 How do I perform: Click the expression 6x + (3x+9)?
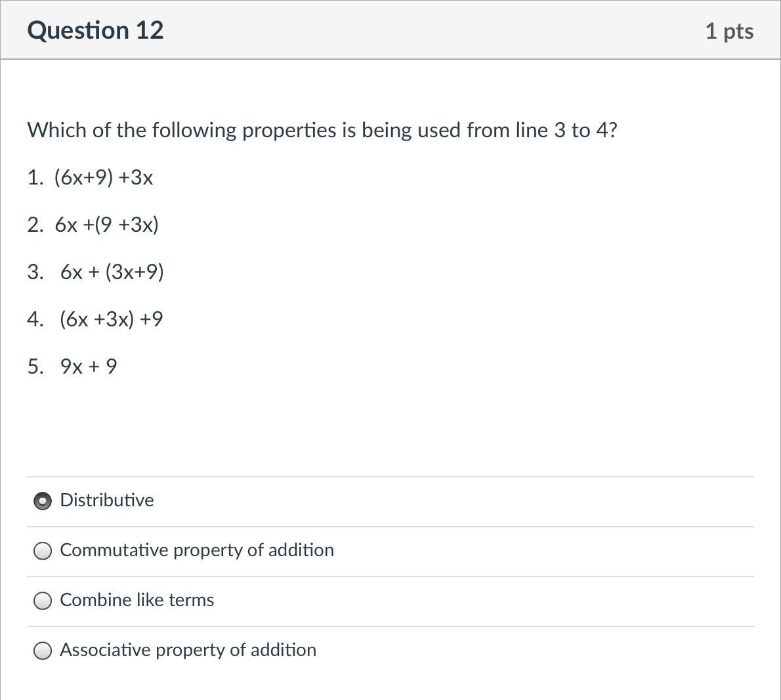112,272
